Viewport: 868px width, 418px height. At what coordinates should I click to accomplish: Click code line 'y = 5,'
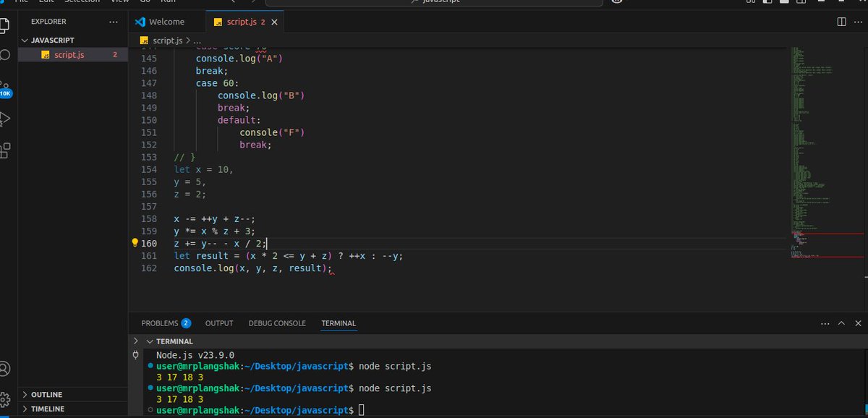pos(190,182)
